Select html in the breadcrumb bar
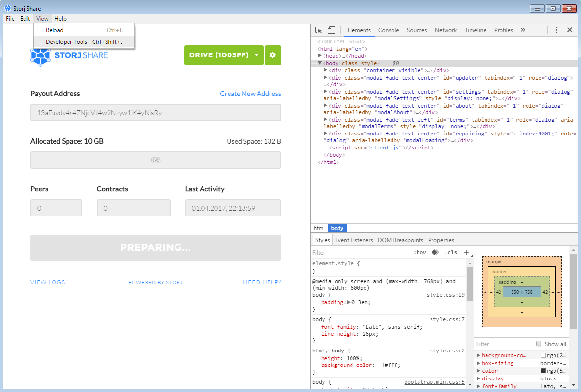 pyautogui.click(x=319, y=228)
